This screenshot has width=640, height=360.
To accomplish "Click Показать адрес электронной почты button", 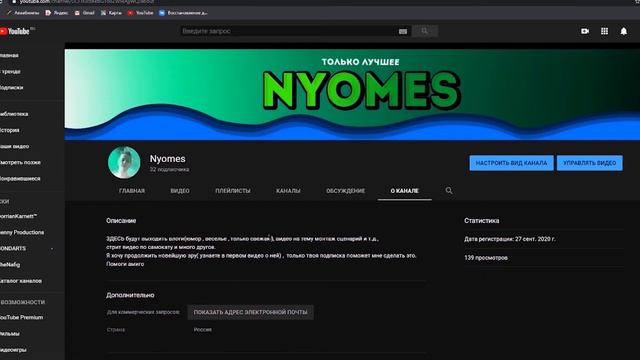I will coord(251,312).
